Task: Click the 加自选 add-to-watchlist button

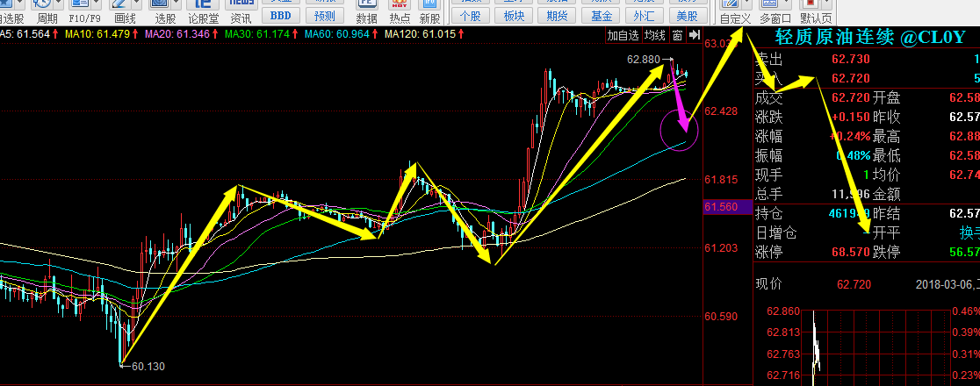Action: tap(623, 36)
